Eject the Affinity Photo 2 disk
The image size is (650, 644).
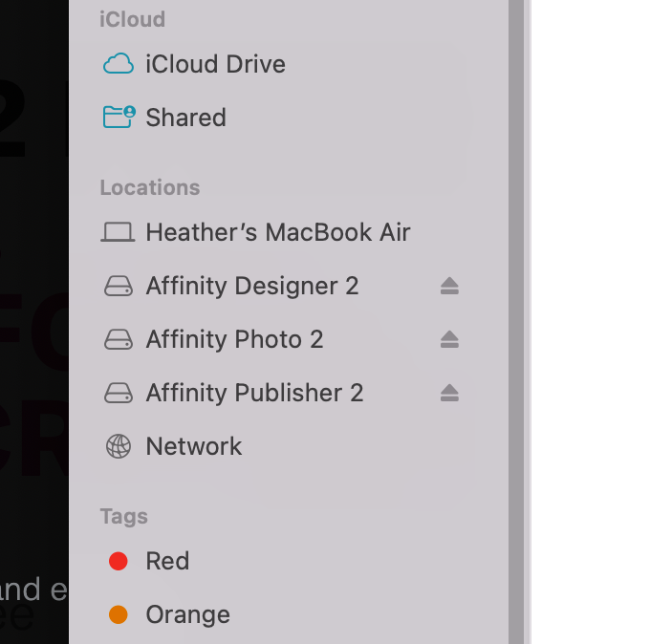point(449,339)
